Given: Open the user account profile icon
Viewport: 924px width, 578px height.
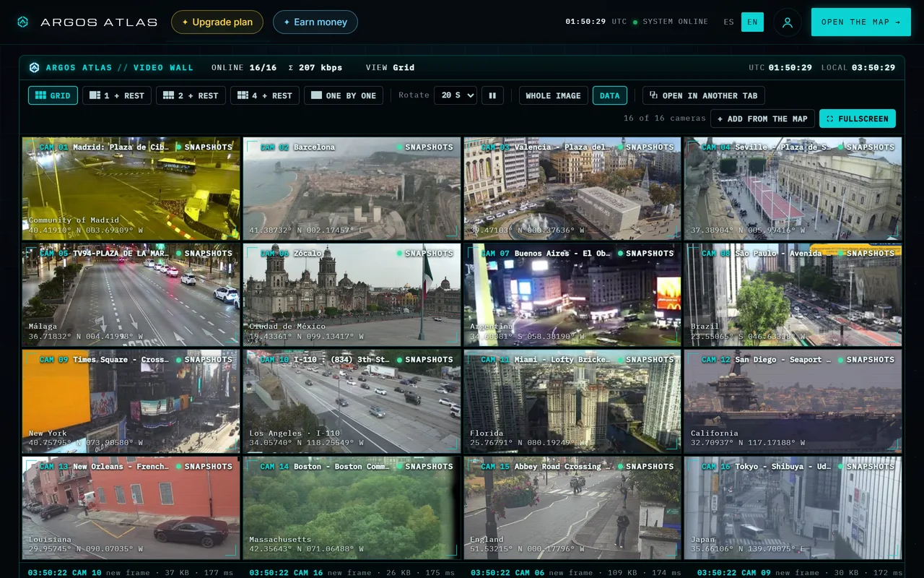Looking at the screenshot, I should (x=788, y=22).
